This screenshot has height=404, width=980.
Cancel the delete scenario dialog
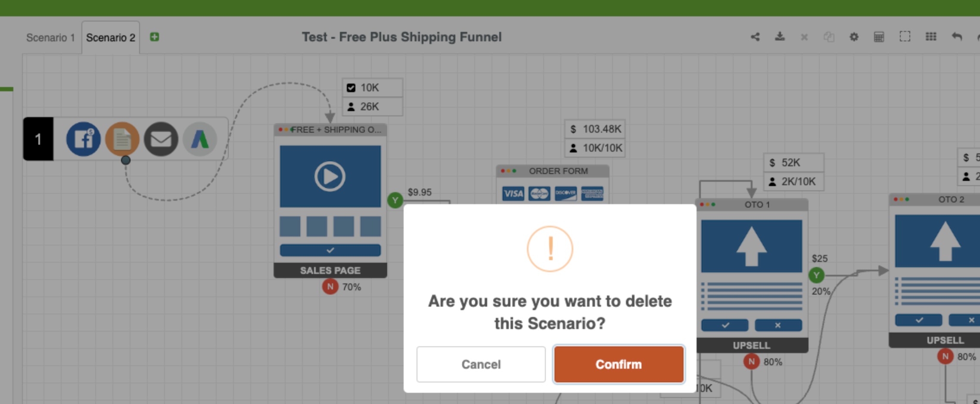point(481,364)
